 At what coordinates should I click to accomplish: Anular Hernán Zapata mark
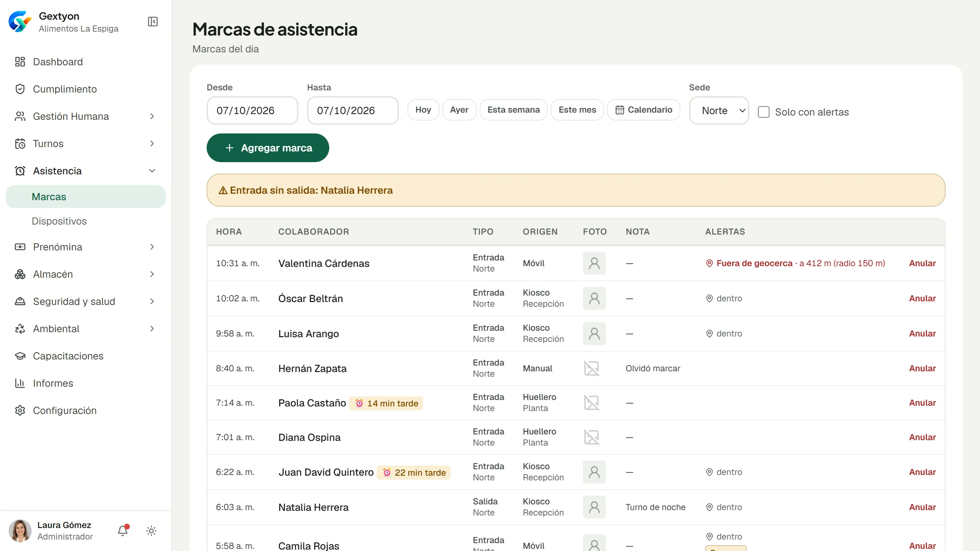coord(922,368)
